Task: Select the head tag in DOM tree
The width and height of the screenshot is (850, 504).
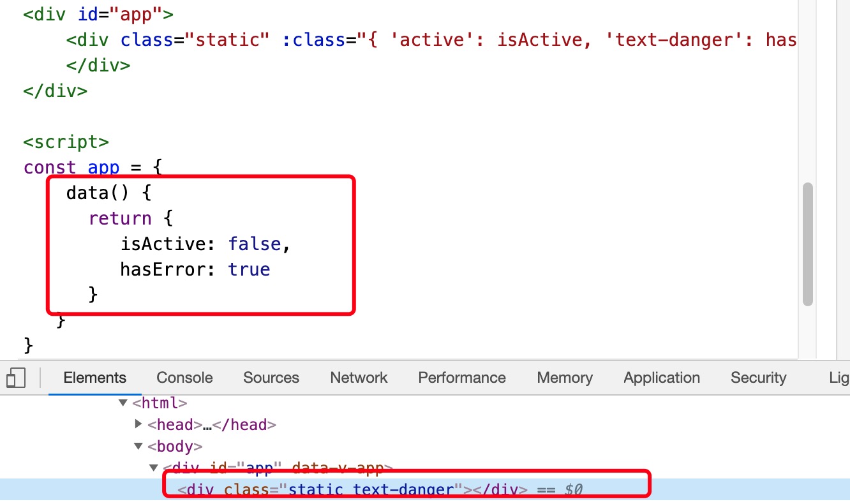Action: point(175,424)
